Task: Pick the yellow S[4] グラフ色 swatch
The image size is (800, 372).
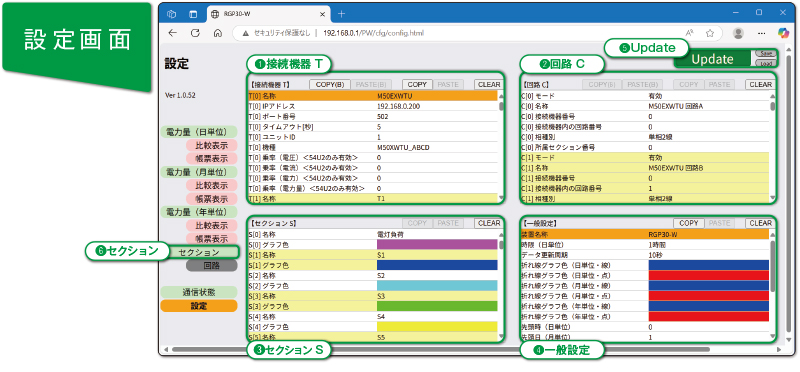Action: (437, 327)
